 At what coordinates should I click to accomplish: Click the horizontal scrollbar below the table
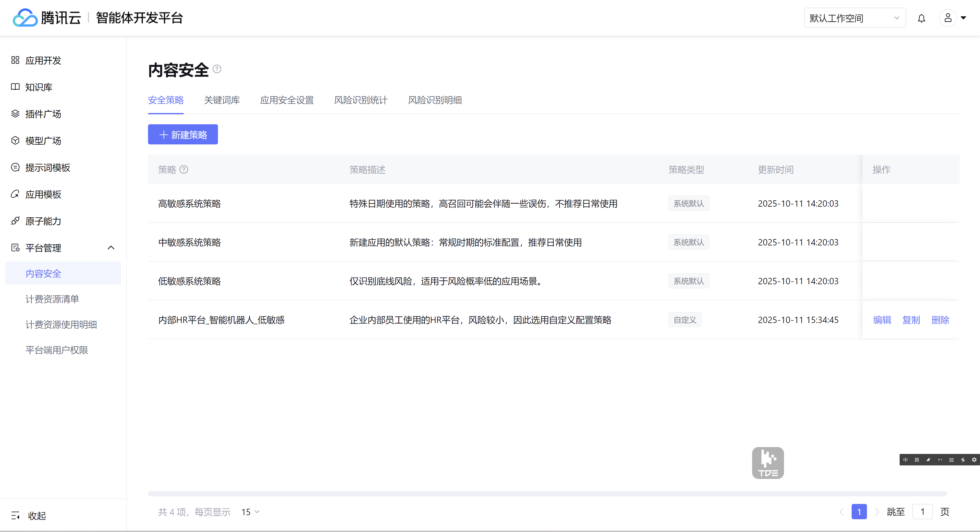(547, 493)
